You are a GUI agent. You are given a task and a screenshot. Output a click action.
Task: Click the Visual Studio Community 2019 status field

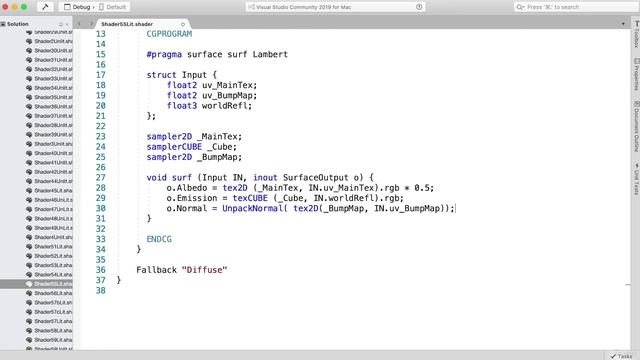(335, 7)
